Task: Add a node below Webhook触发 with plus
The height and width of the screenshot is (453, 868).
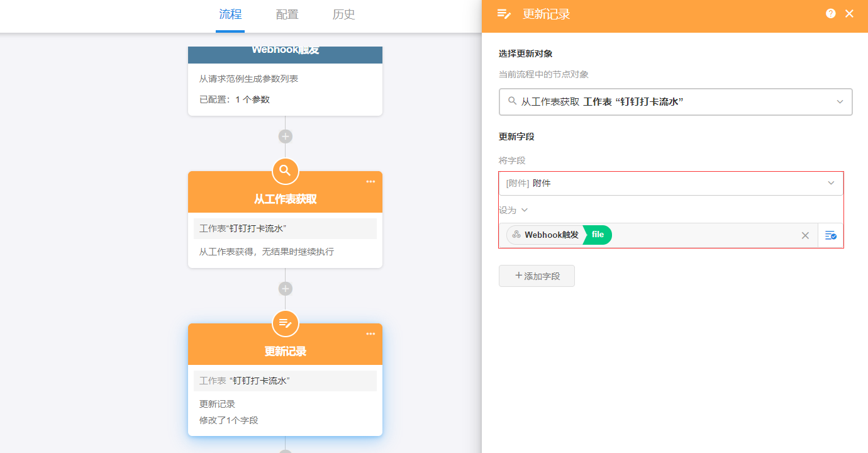Action: tap(286, 137)
